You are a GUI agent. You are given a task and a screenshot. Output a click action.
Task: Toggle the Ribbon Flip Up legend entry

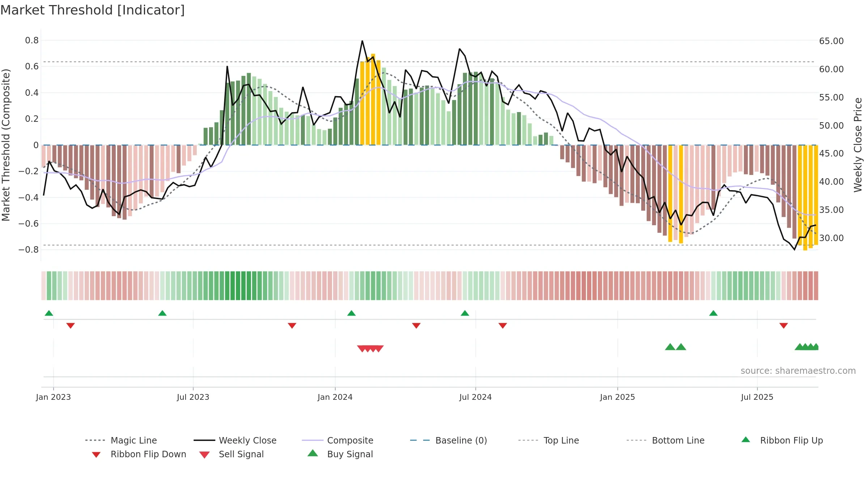782,440
